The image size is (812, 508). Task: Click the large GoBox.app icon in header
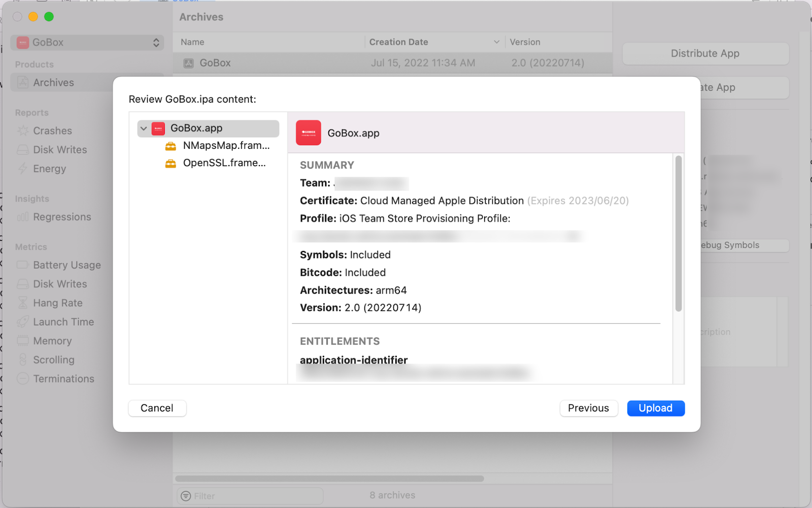(x=309, y=133)
